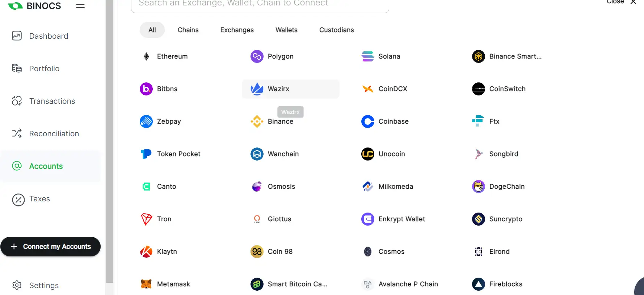This screenshot has width=644, height=295.
Task: Switch to the Chains tab
Action: click(x=188, y=30)
